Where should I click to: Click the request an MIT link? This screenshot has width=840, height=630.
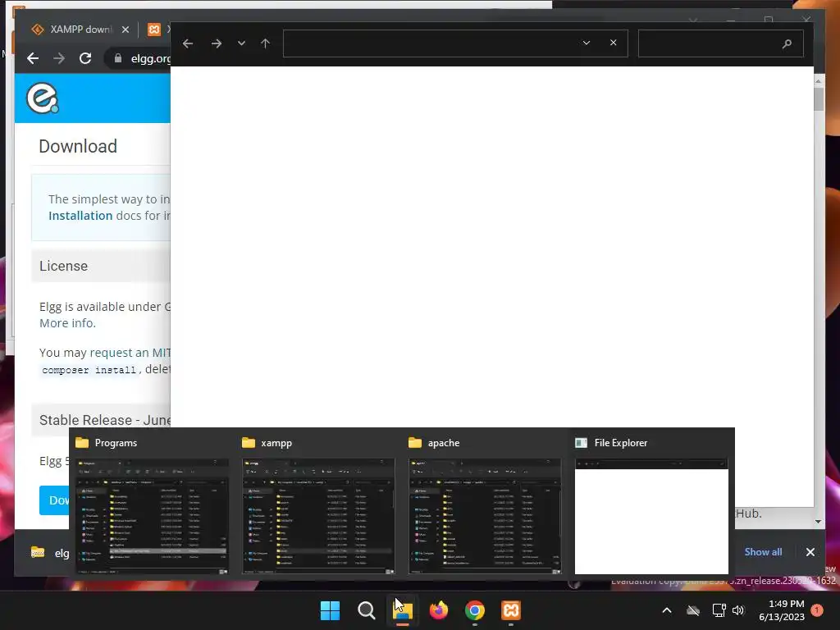[130, 353]
